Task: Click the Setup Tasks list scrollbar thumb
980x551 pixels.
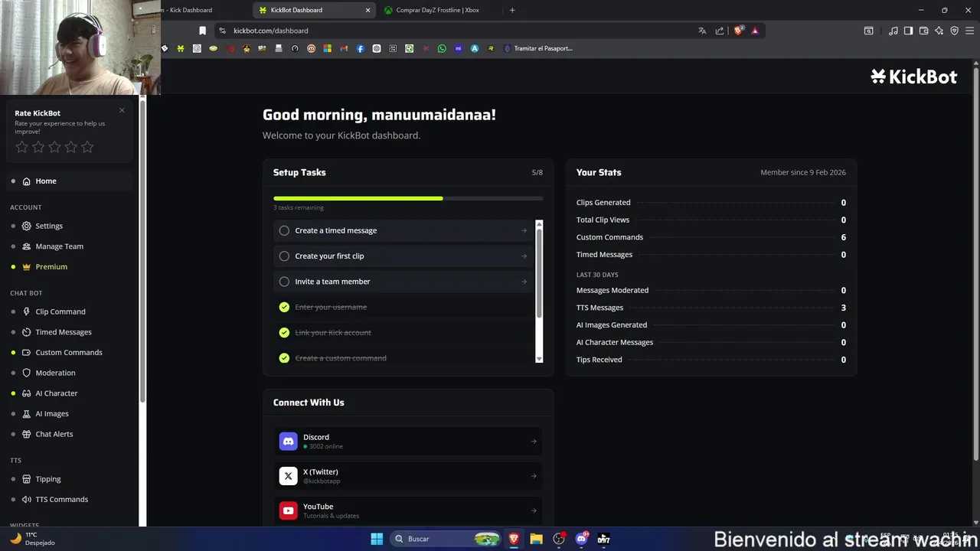Action: (539, 273)
